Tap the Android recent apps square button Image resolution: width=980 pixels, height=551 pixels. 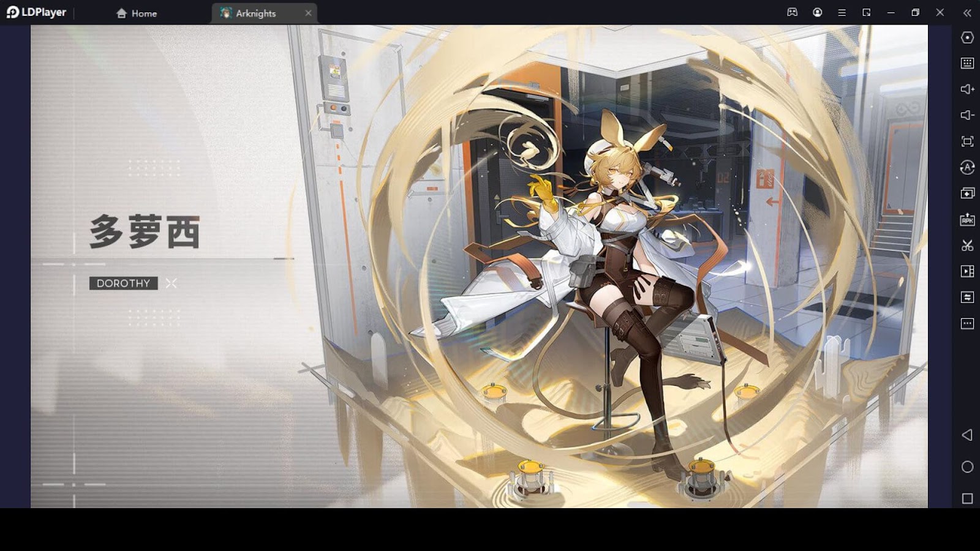pyautogui.click(x=967, y=499)
